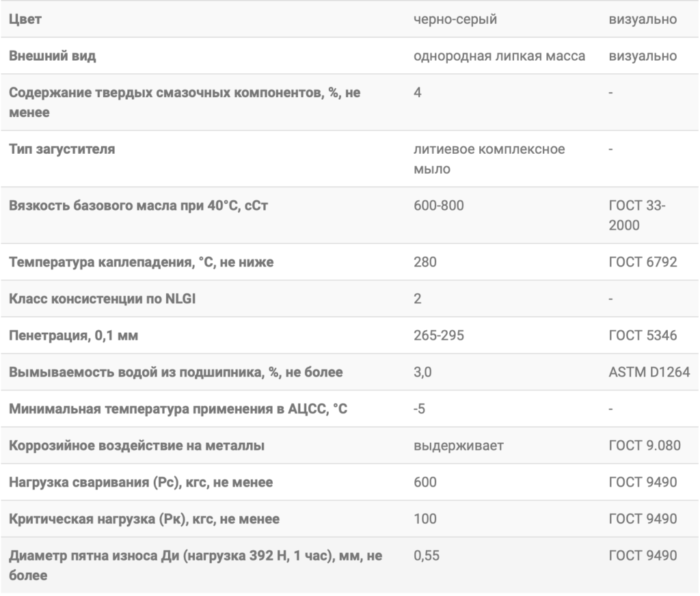Viewport: 700px width, 596px height.
Task: Click 'ASTM D1264' standard reference
Action: click(649, 372)
